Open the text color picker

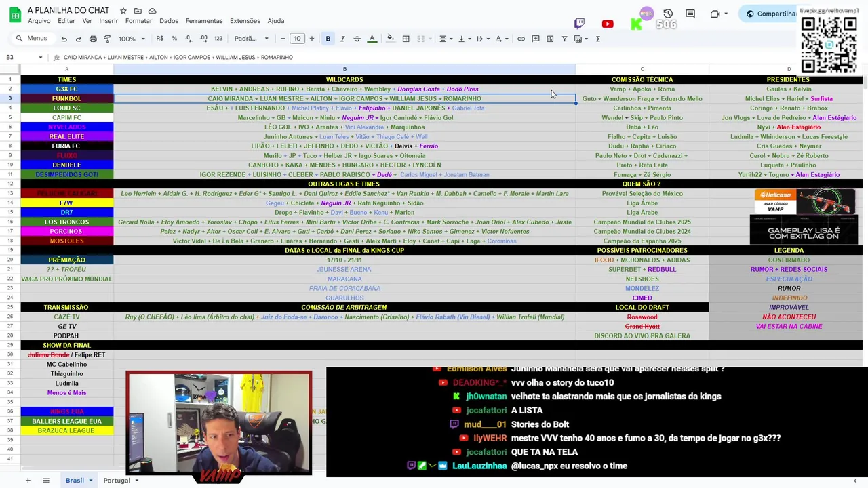click(x=372, y=39)
